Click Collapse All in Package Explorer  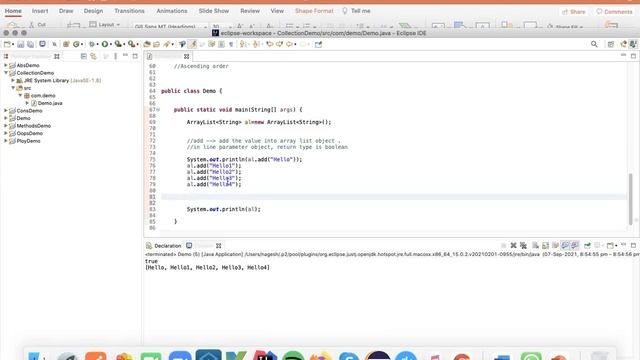click(84, 56)
